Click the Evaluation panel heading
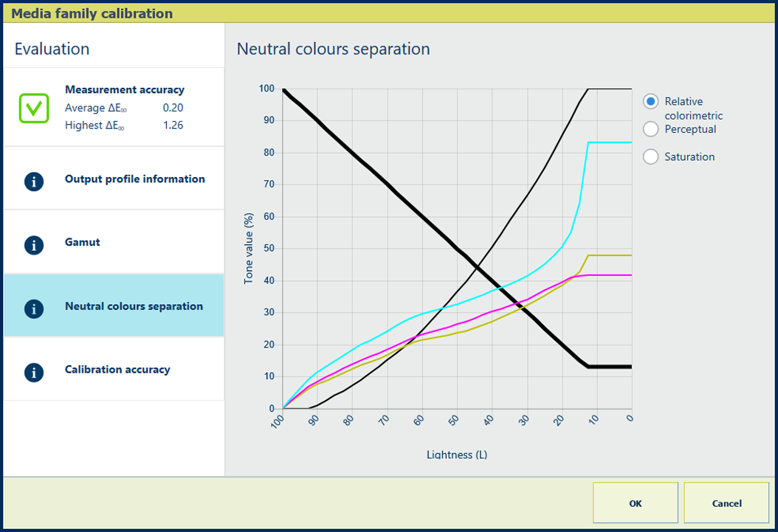 pos(52,49)
